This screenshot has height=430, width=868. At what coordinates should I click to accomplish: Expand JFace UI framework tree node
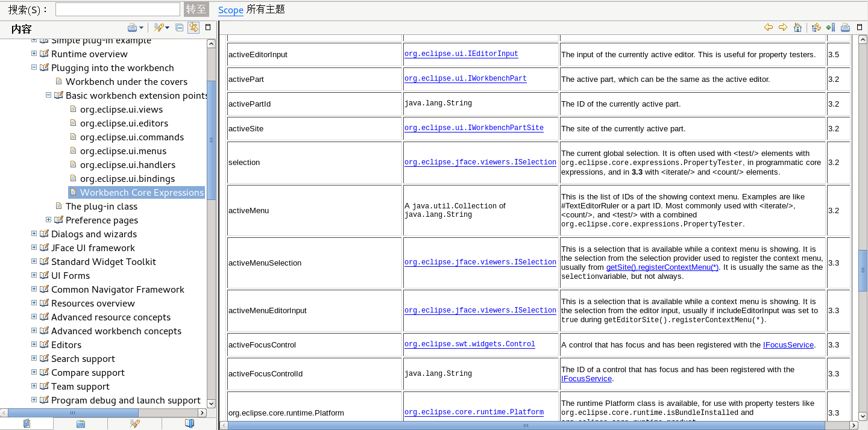pyautogui.click(x=34, y=248)
